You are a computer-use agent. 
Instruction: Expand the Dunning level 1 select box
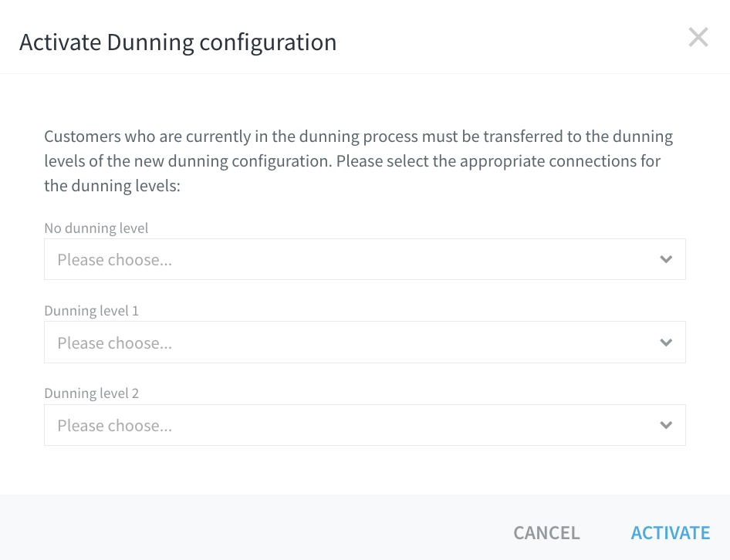pyautogui.click(x=364, y=342)
